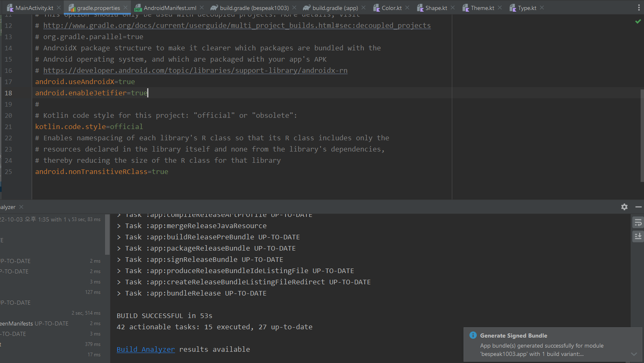644x363 pixels.
Task: Place cursor on android.enableJetifier=true line
Action: pyautogui.click(x=91, y=93)
